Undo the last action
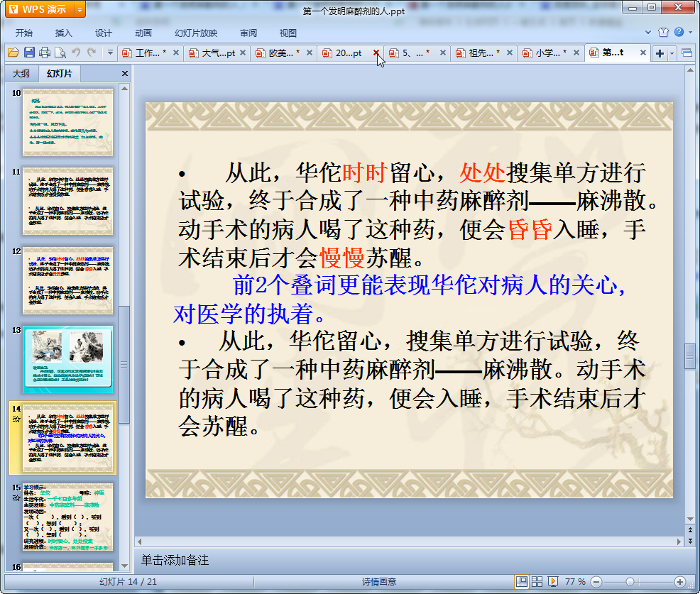This screenshot has width=700, height=594. (x=77, y=53)
